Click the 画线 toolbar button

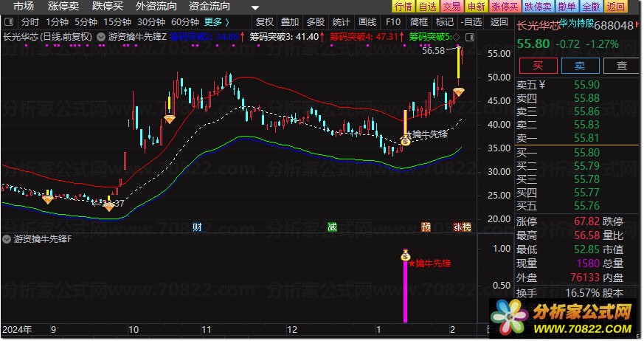pos(367,22)
